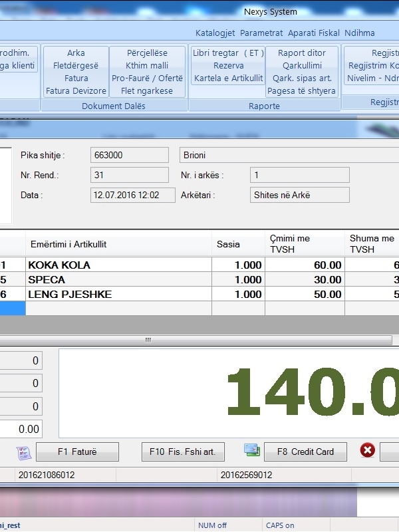Click the invoice icon beside F1 Faturë
The image size is (399, 532).
click(x=23, y=452)
